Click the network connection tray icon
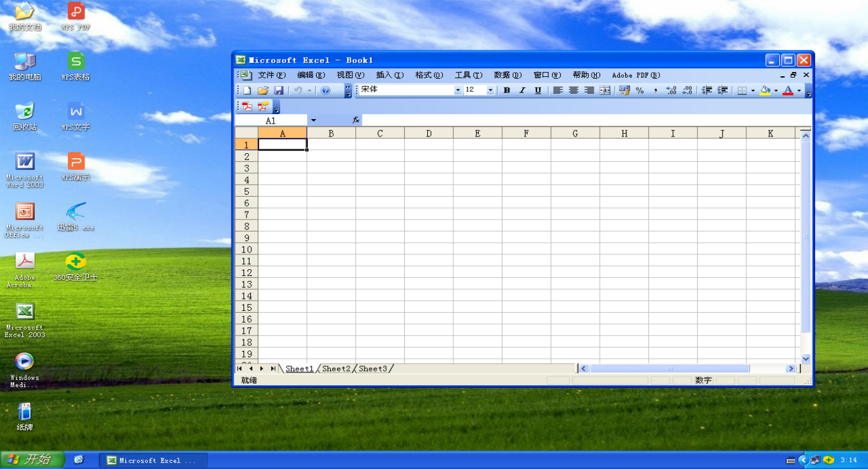The image size is (868, 469). 816,460
